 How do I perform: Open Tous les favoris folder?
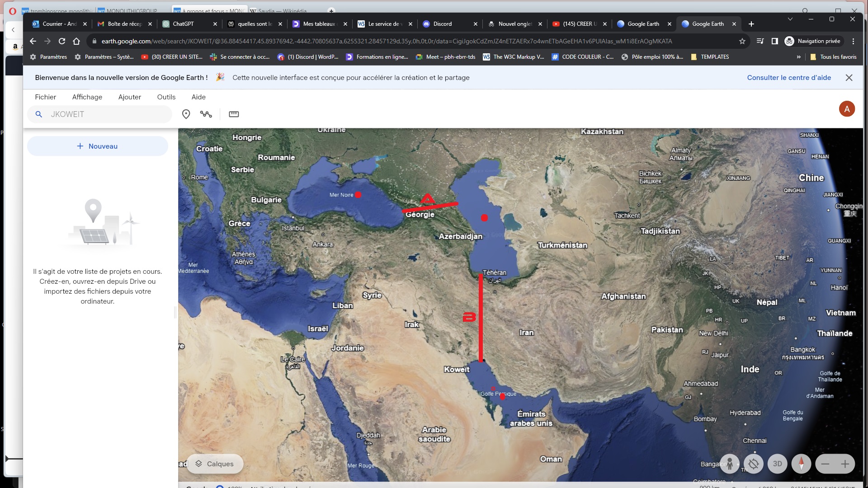(x=833, y=57)
